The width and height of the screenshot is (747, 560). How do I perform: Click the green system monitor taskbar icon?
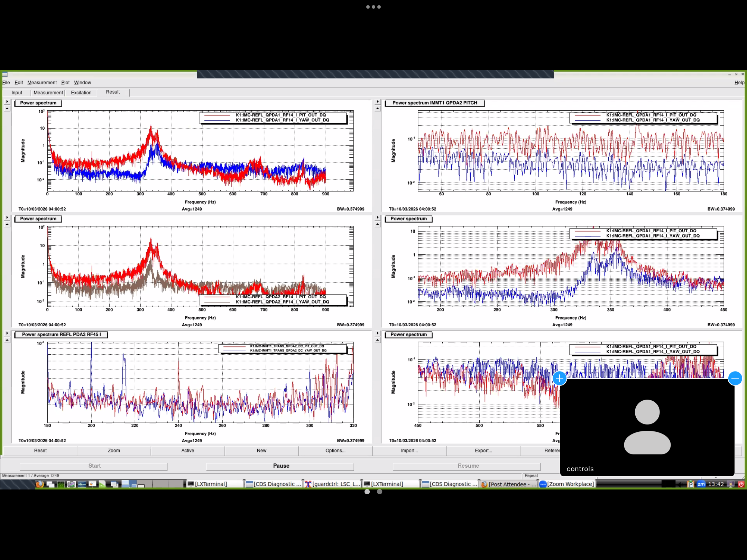tap(61, 484)
